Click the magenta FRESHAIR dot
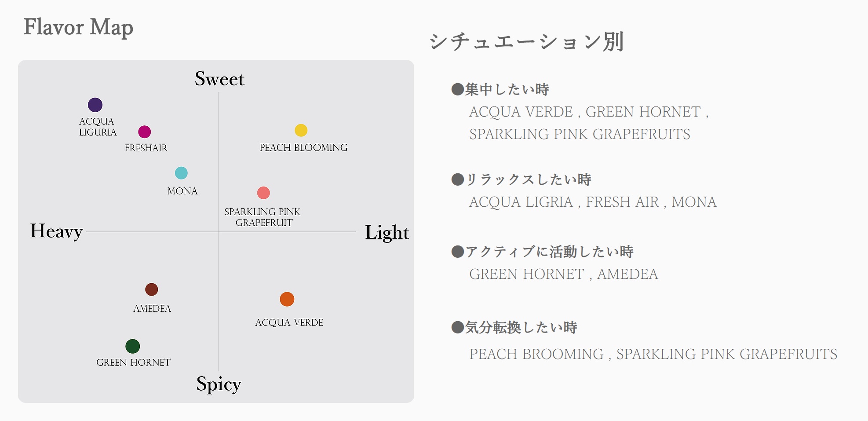This screenshot has height=421, width=868. tap(144, 132)
